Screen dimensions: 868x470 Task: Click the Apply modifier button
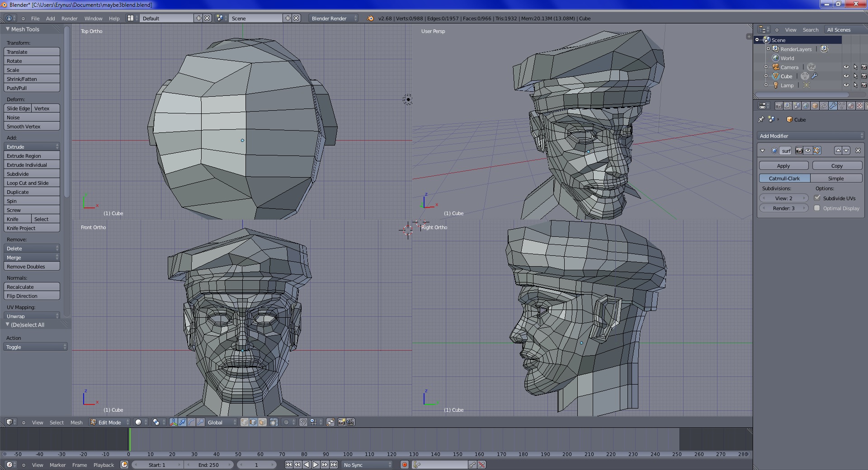point(783,166)
